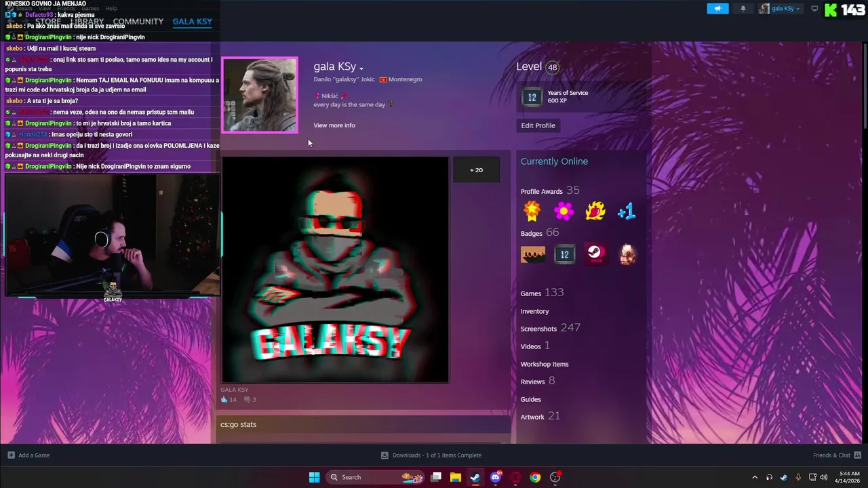Click the taskbar Search box
This screenshot has height=488, width=868.
pyautogui.click(x=375, y=477)
